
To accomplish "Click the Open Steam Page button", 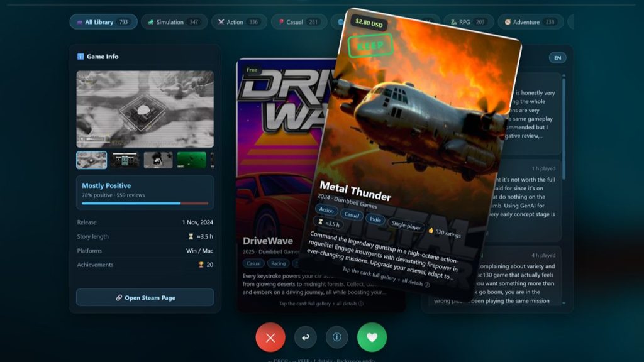I will tap(145, 297).
